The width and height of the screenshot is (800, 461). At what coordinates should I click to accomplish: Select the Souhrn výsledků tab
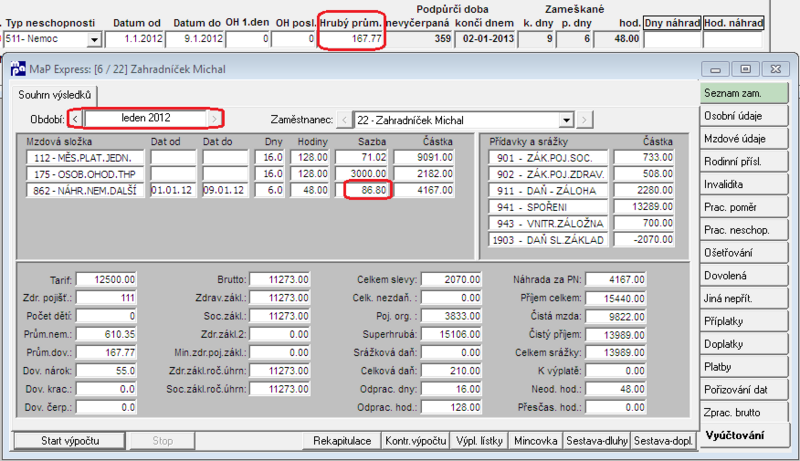click(55, 95)
